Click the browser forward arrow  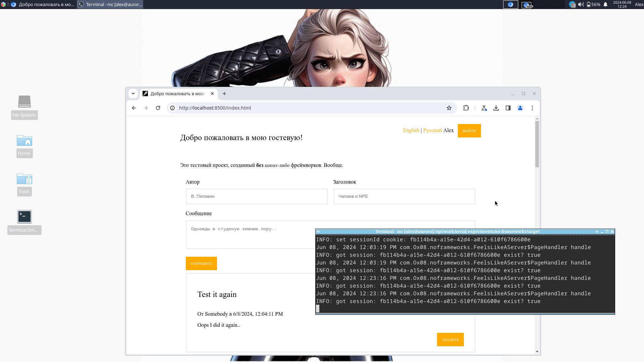(x=146, y=108)
